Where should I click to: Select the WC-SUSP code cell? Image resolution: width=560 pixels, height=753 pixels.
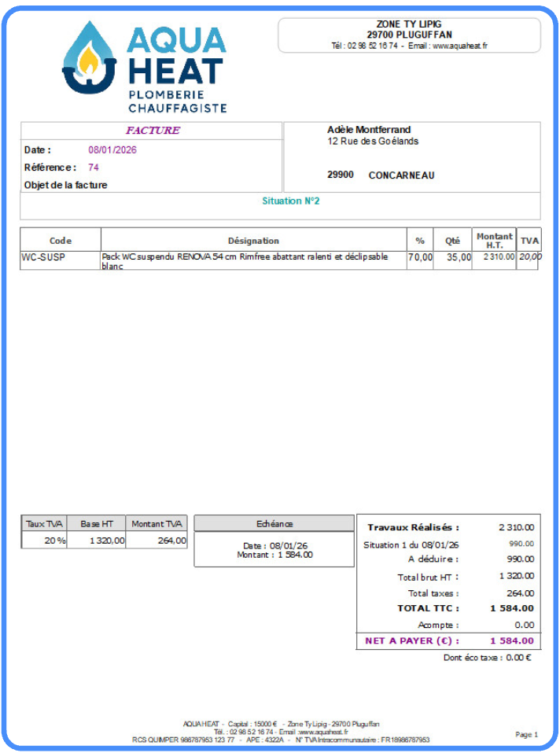point(43,257)
